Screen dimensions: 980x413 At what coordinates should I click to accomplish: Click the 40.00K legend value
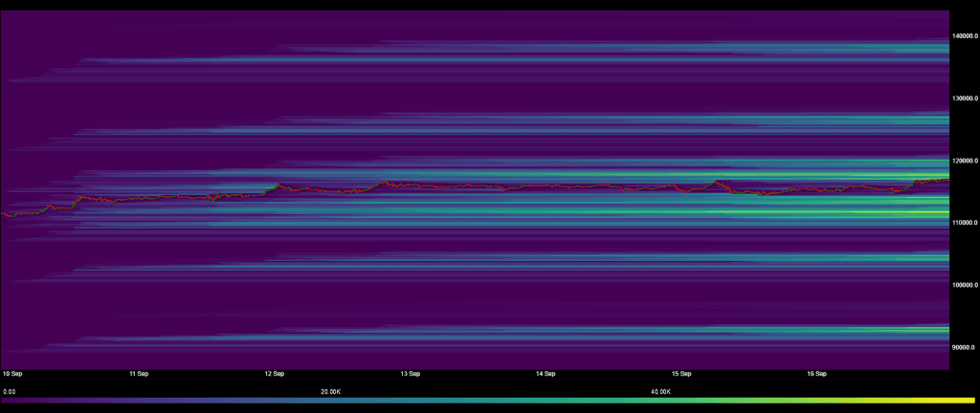(x=660, y=391)
